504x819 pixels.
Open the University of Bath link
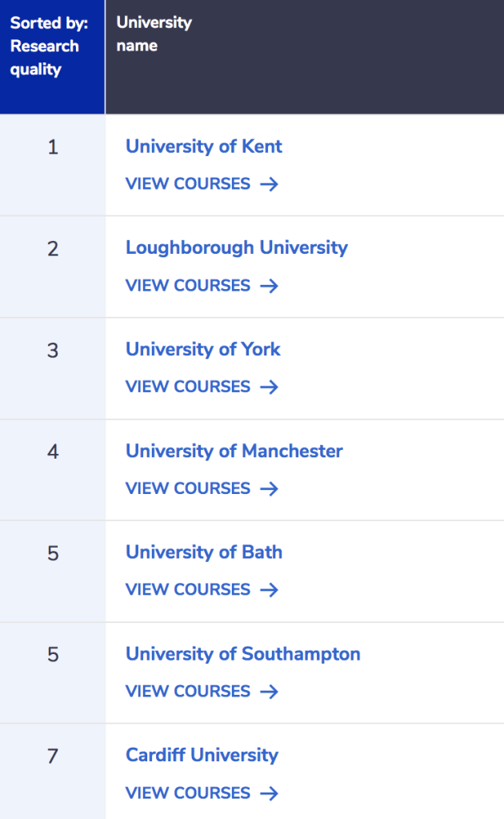204,552
